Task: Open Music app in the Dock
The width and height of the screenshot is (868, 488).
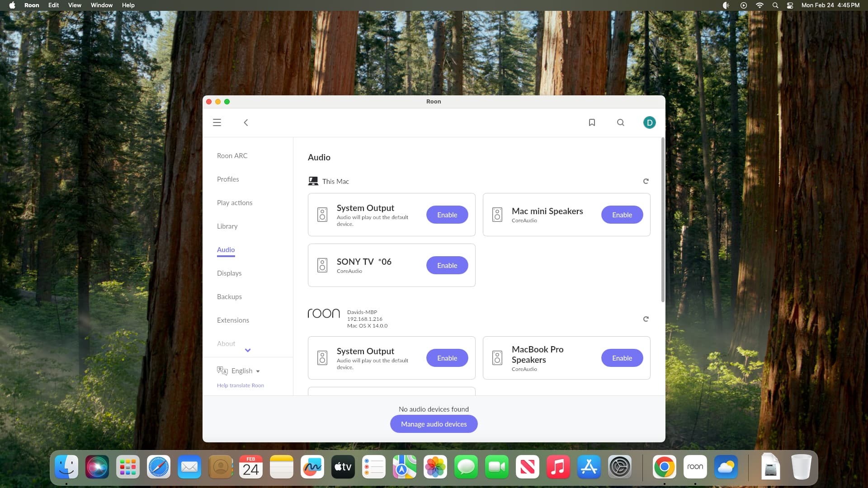Action: (558, 467)
